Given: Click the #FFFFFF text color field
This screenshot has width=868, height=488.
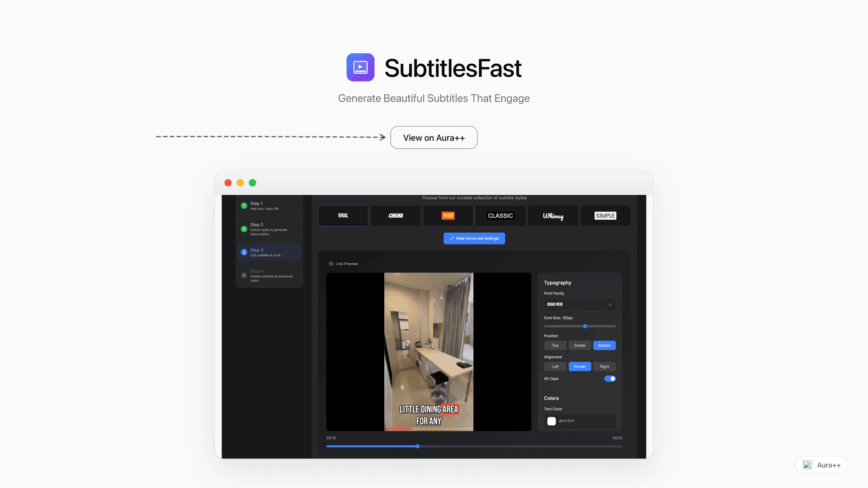Looking at the screenshot, I should click(580, 421).
